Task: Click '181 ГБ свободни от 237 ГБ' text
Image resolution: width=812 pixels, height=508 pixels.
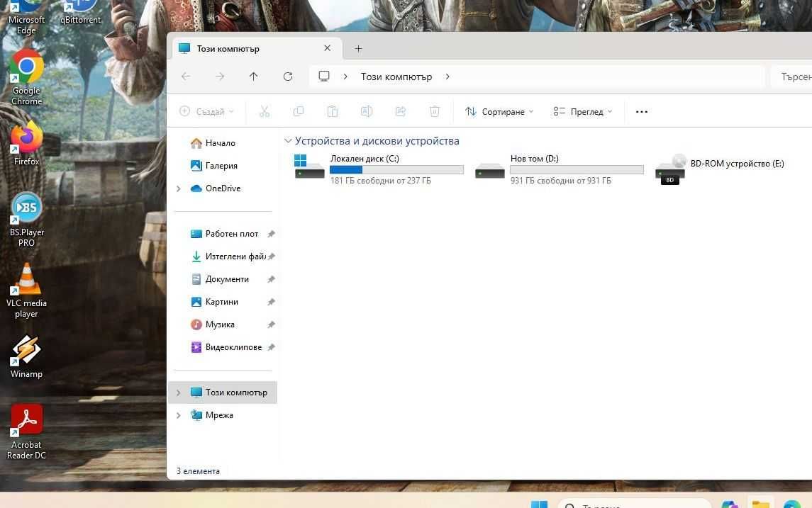Action: (381, 181)
